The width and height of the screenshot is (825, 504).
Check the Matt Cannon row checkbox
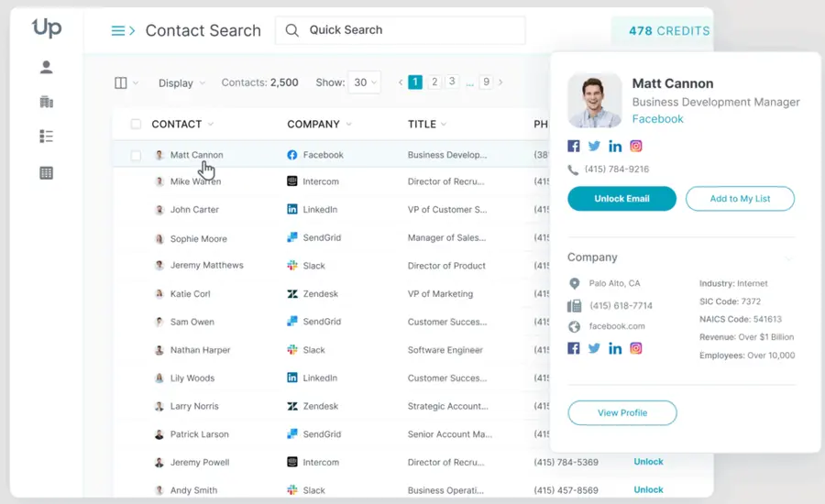tap(136, 155)
